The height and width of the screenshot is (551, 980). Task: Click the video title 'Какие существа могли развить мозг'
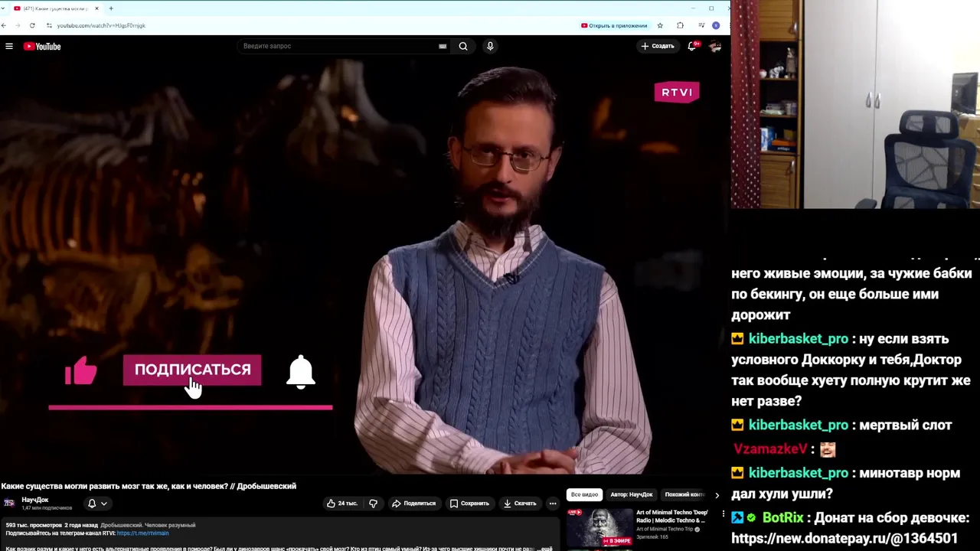(x=149, y=486)
